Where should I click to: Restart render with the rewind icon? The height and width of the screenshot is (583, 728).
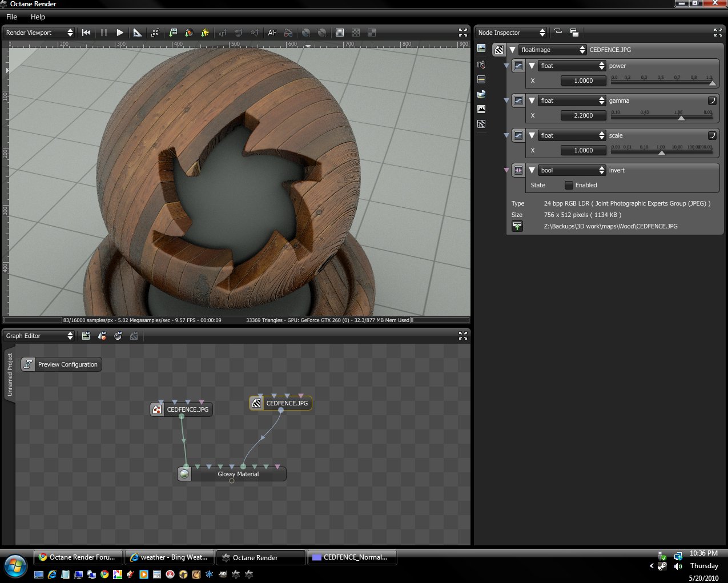86,33
